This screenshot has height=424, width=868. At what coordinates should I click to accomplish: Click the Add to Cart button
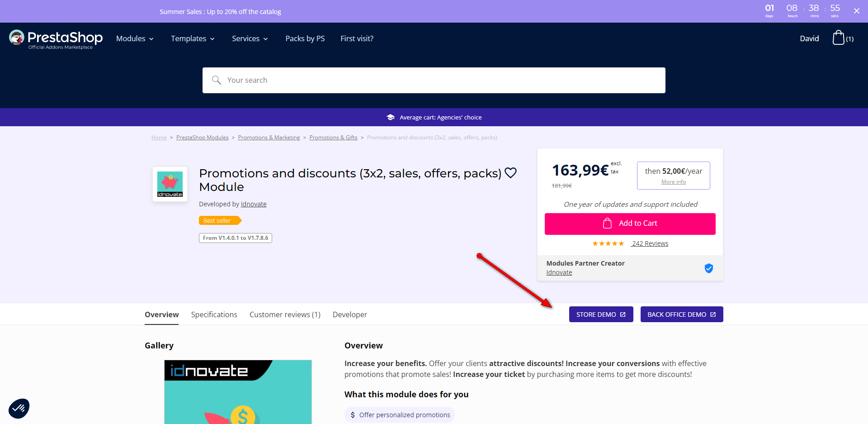(630, 224)
